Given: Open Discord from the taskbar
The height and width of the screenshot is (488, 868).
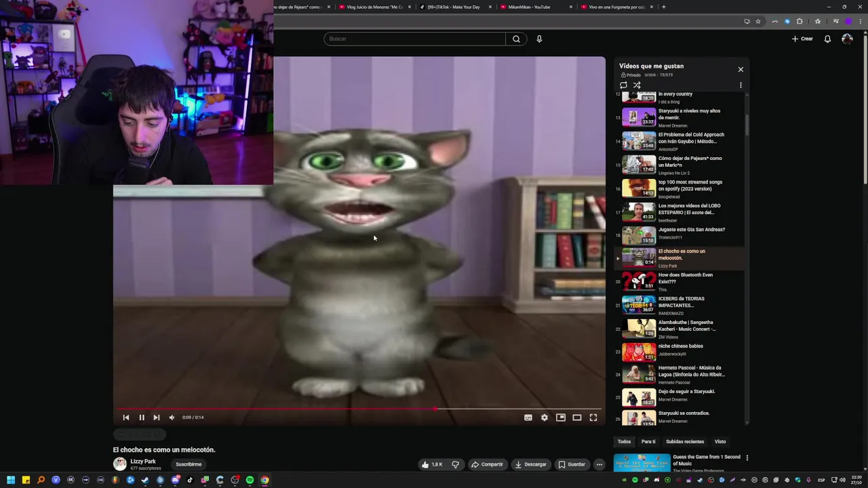Looking at the screenshot, I should [175, 480].
